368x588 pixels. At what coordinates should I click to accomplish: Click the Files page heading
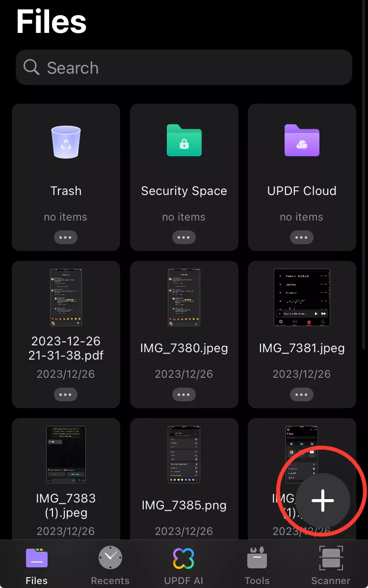click(x=52, y=22)
